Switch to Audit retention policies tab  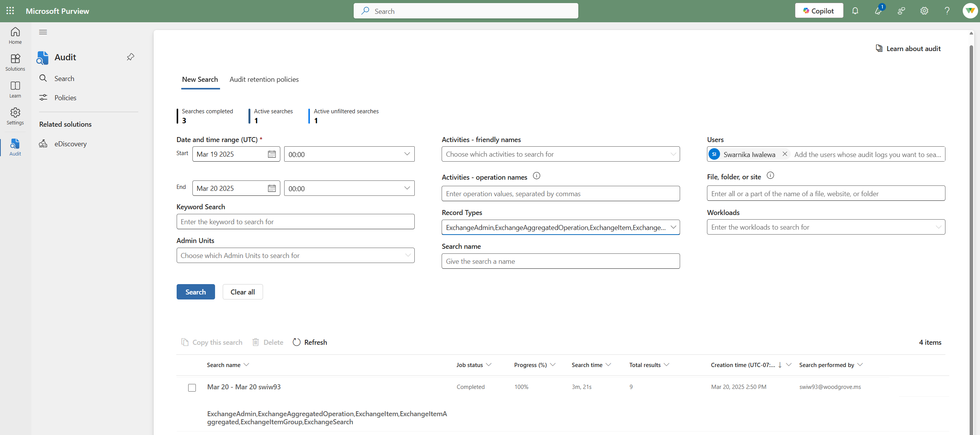(x=264, y=79)
